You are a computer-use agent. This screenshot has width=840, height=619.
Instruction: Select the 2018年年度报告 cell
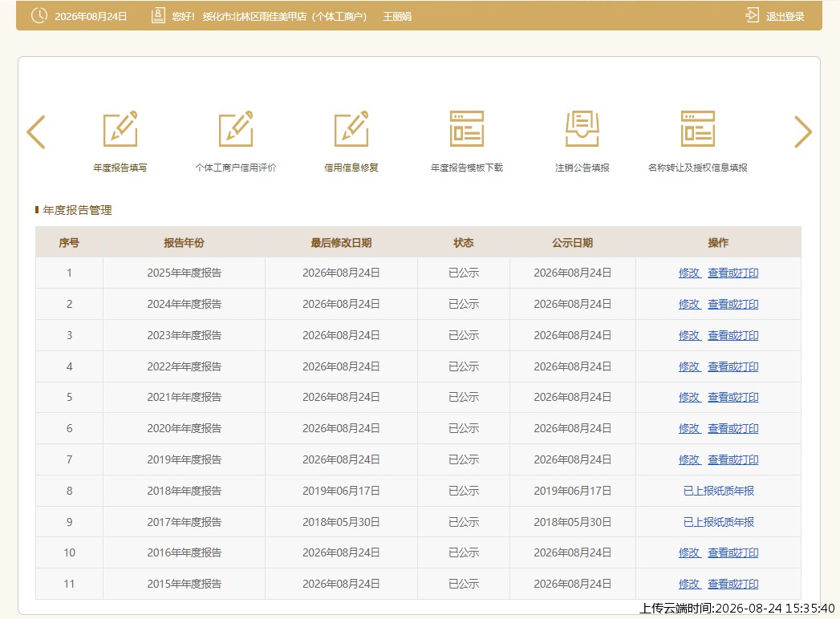(185, 491)
